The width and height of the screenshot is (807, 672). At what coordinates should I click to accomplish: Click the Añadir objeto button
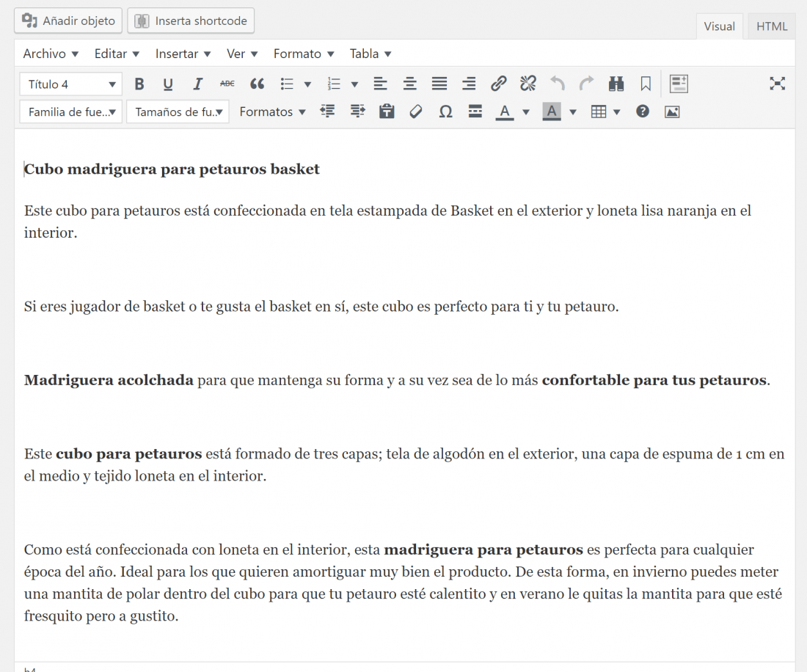pos(68,21)
